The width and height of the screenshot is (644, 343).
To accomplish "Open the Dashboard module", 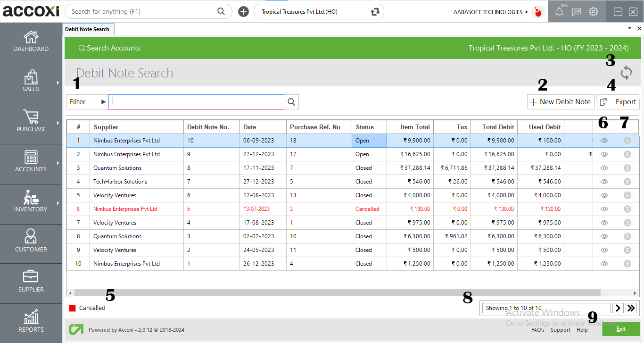I will (x=31, y=42).
